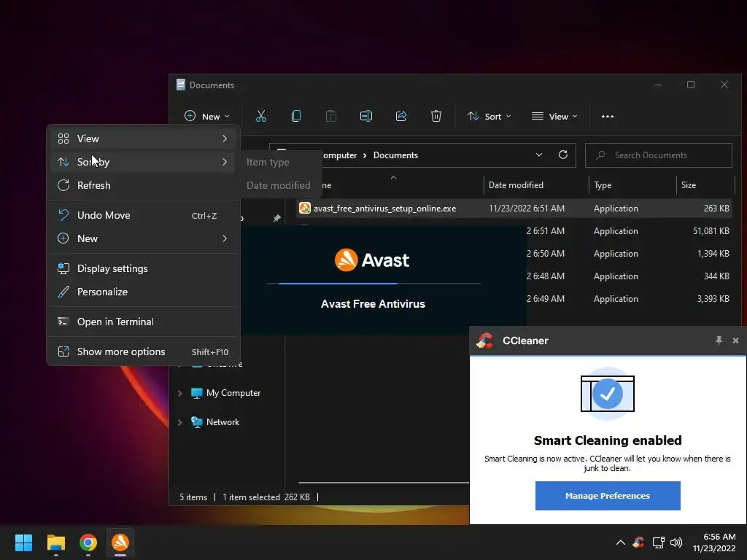Screen dimensions: 747x560
Task: Click the Copy icon in Documents toolbar
Action: click(296, 116)
